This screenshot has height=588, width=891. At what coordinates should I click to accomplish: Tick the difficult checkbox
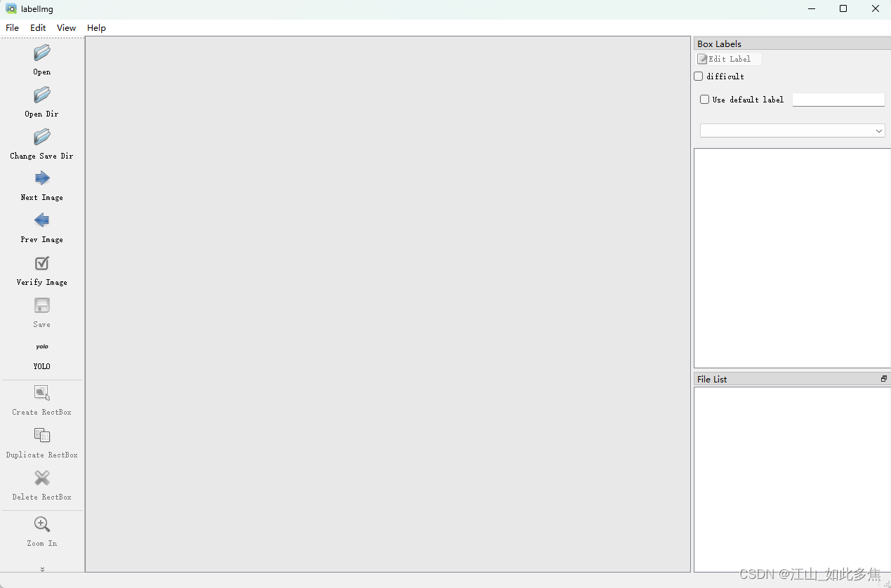(699, 76)
